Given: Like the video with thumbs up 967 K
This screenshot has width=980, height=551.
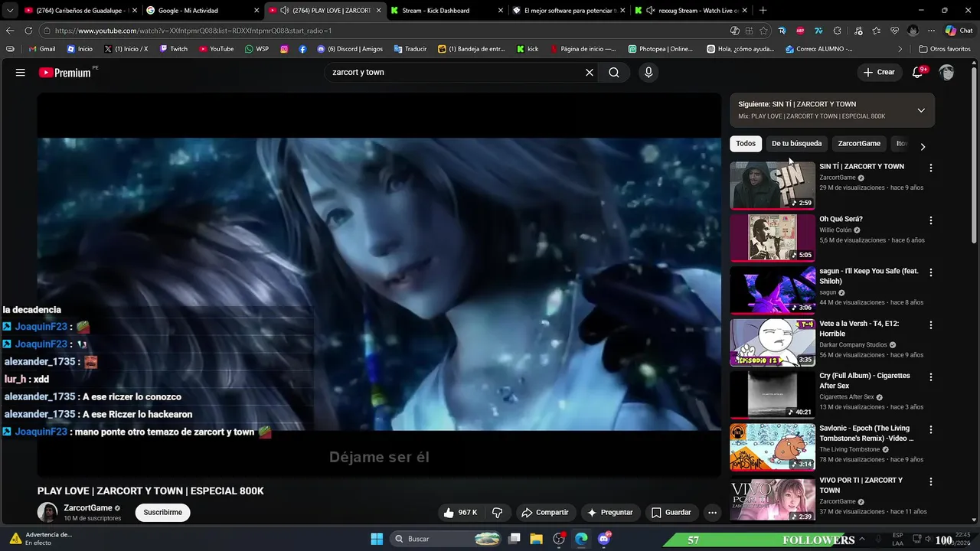Looking at the screenshot, I should 462,513.
